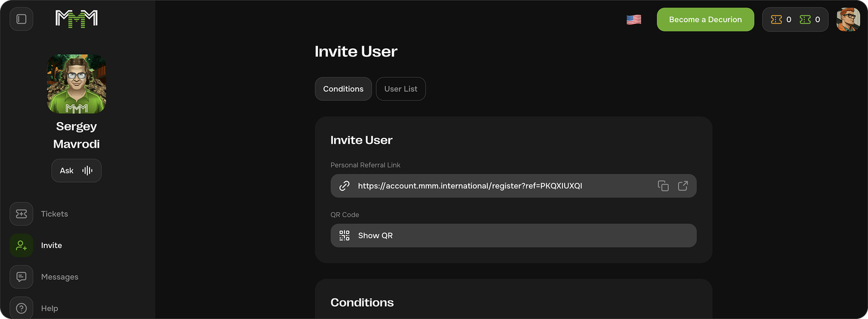Click the green ticket counter

coord(810,20)
